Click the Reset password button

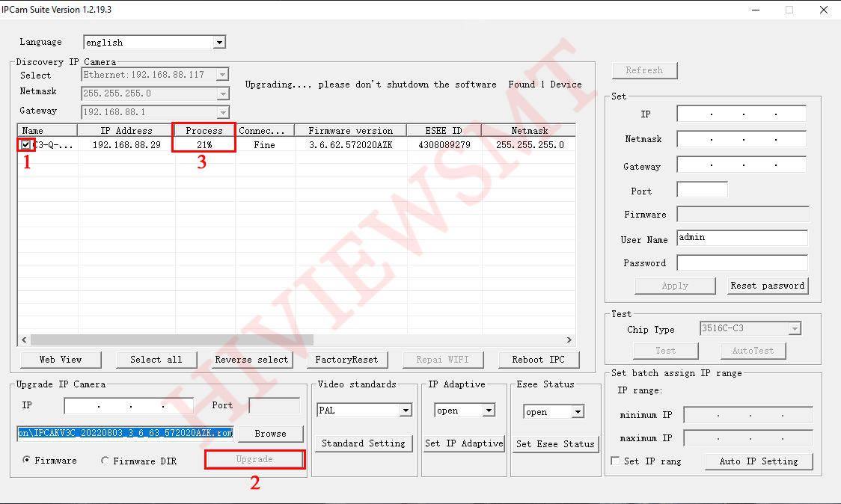click(767, 286)
